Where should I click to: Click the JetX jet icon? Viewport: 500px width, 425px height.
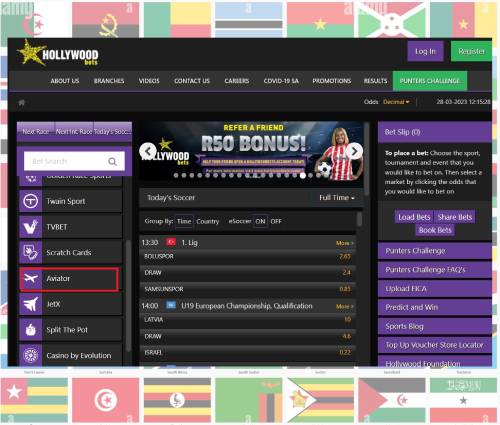point(31,304)
